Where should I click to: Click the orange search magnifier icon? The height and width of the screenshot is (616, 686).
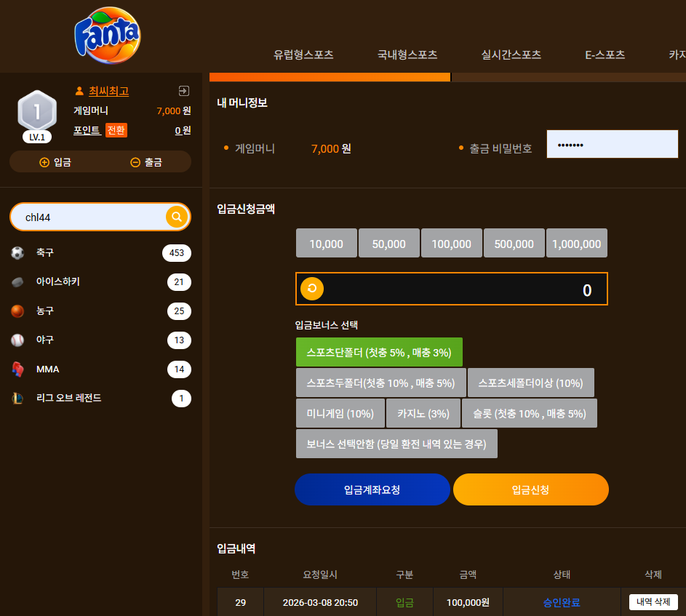(x=177, y=217)
